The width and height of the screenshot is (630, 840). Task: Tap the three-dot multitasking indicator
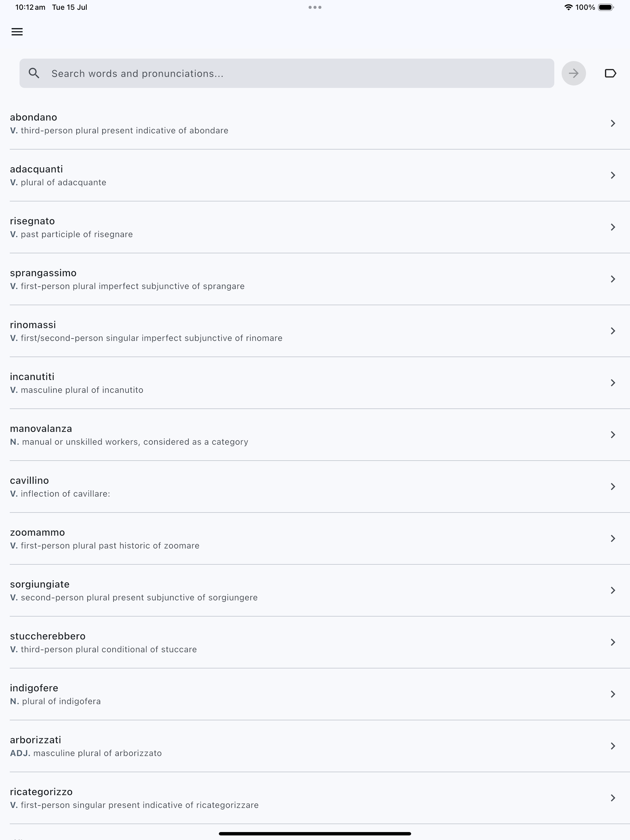315,7
